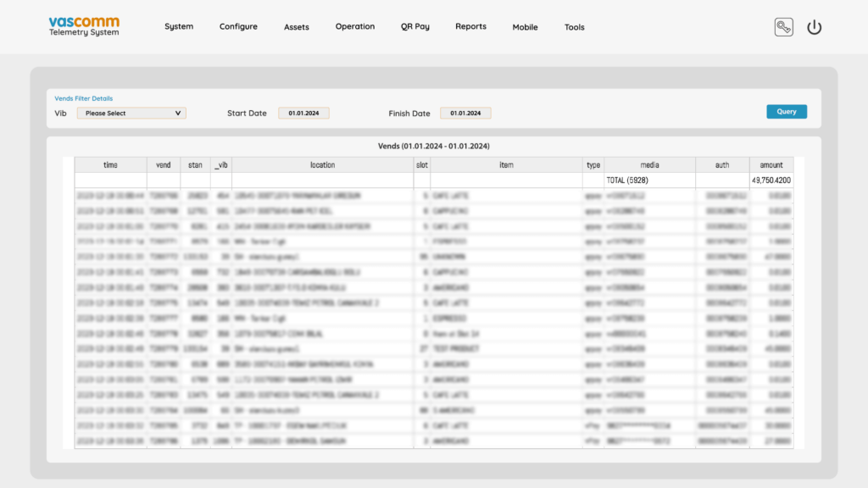This screenshot has height=488, width=868.
Task: Click the Vascomm Telemetry System logo
Action: (x=84, y=26)
